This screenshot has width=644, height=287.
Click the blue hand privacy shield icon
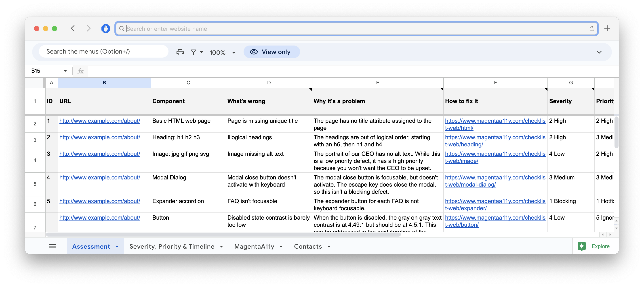point(105,29)
